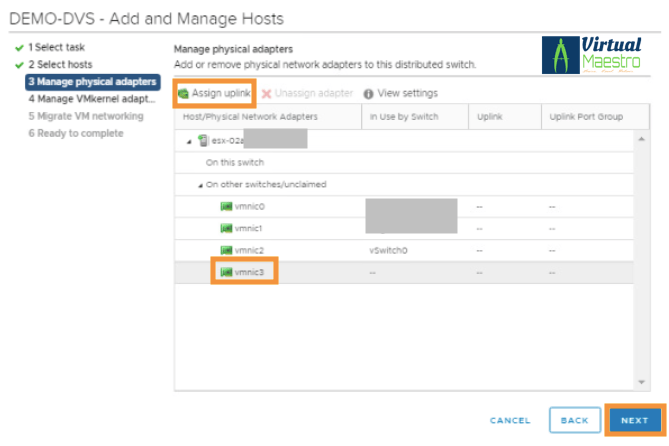Click the esx host server icon
This screenshot has height=446, width=669.
203,141
